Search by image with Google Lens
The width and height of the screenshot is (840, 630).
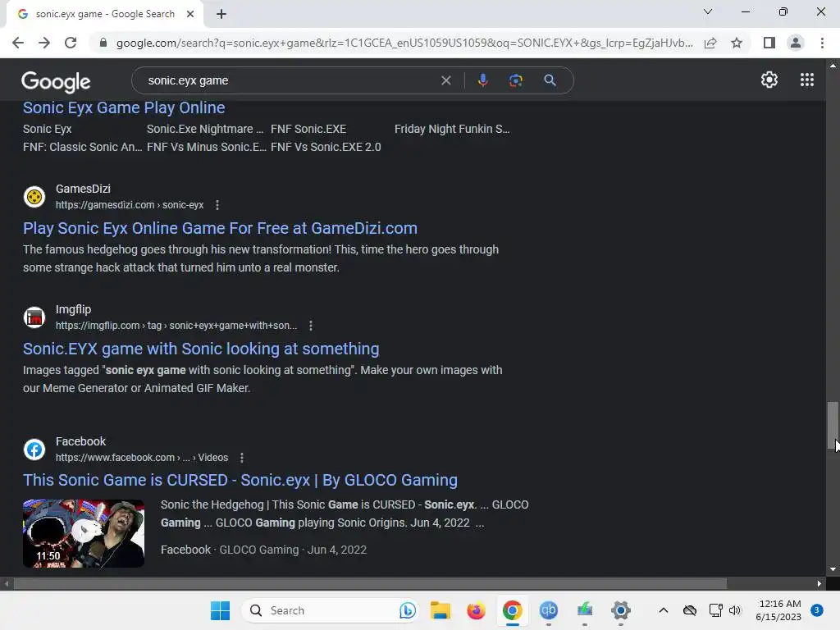point(515,80)
